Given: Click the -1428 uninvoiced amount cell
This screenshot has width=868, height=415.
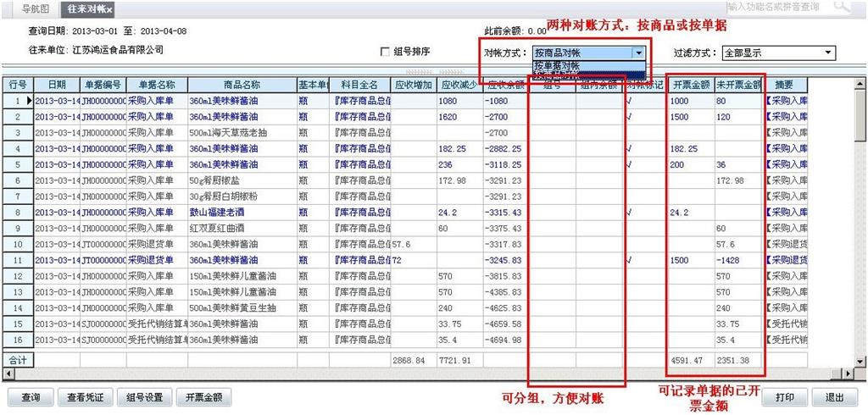Looking at the screenshot, I should click(x=739, y=260).
